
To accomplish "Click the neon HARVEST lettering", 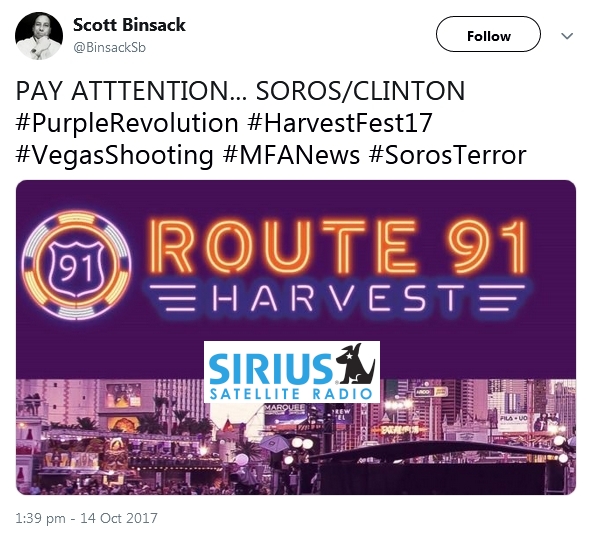I will tap(338, 298).
